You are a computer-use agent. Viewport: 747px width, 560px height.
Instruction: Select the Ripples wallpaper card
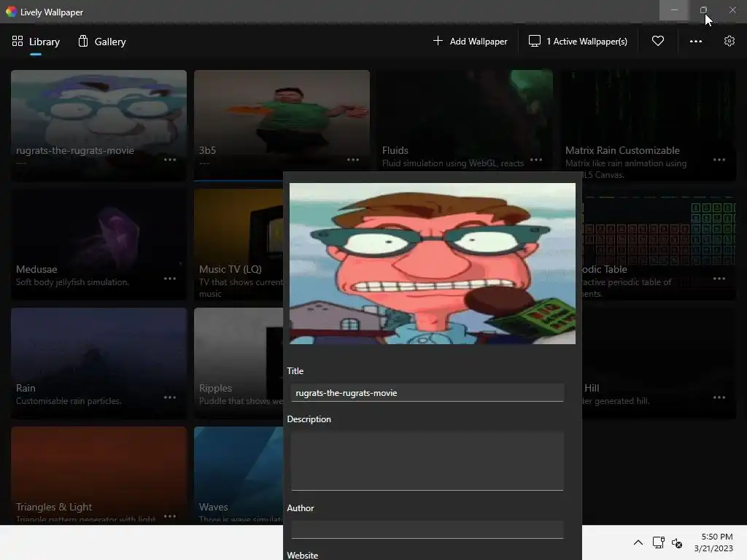click(x=239, y=363)
